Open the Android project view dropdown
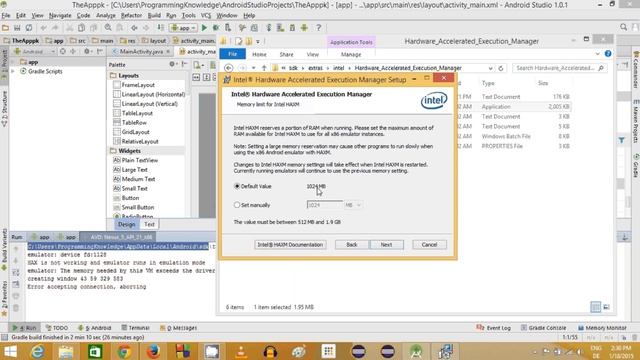 34,51
